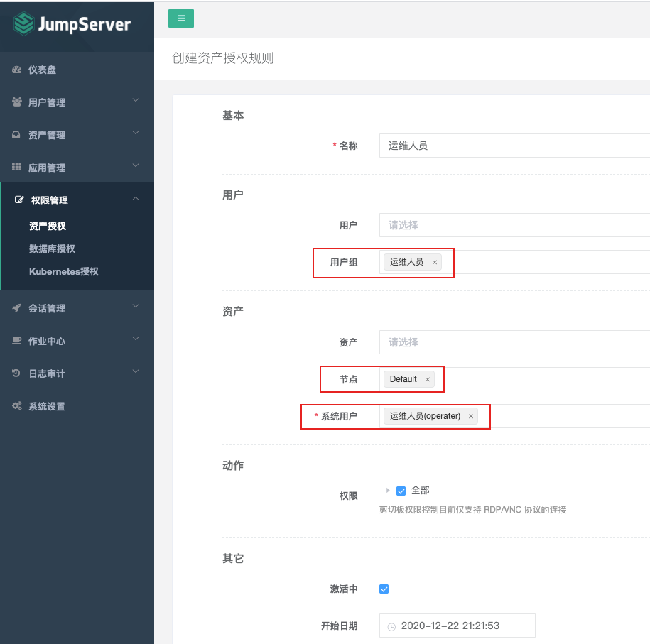Viewport: 650px width, 644px height.
Task: Click the coffee cup icon beside 作业中心
Action: coord(16,341)
